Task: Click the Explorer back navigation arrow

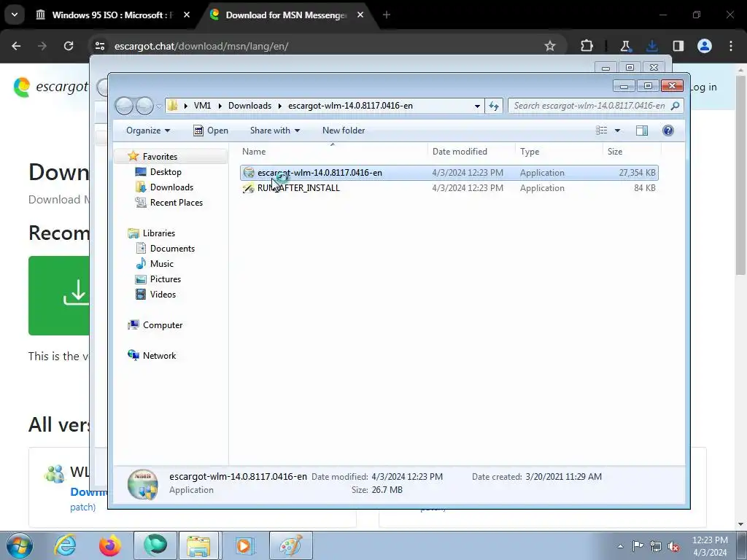Action: coord(124,106)
